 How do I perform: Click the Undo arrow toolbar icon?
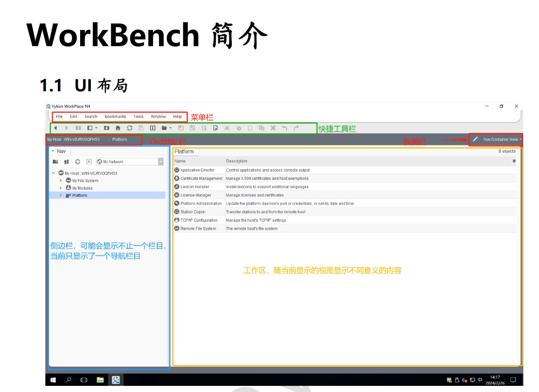(284, 128)
